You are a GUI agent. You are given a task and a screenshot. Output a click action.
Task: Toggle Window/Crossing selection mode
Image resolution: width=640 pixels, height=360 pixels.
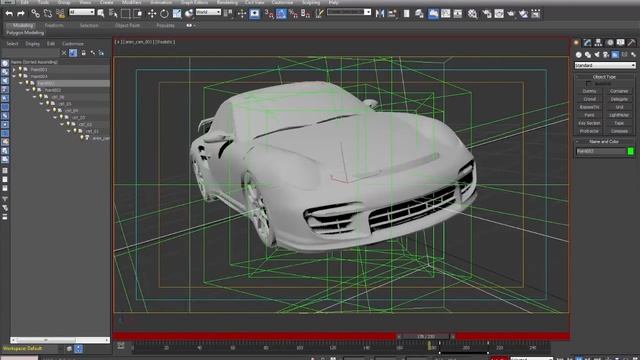coord(138,14)
